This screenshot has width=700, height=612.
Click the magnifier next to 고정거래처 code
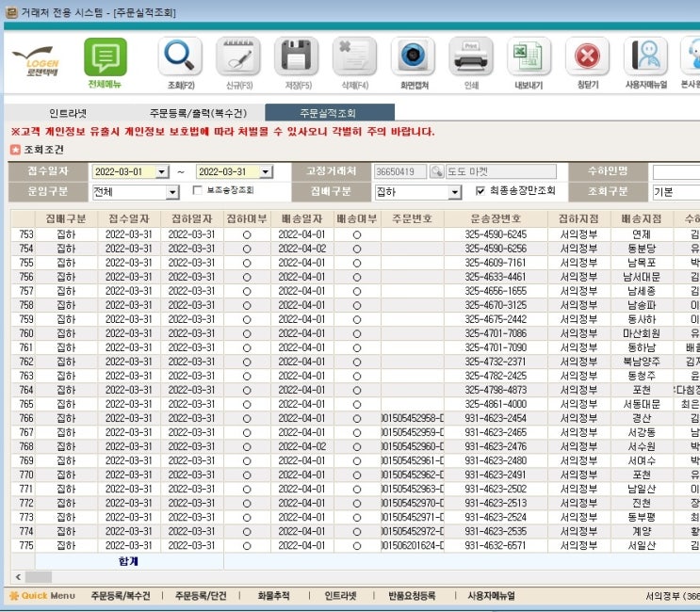(x=436, y=172)
